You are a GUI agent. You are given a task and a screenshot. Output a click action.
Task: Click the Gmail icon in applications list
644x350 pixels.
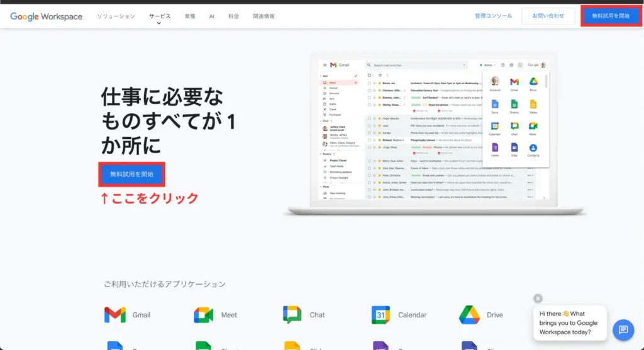click(x=115, y=315)
